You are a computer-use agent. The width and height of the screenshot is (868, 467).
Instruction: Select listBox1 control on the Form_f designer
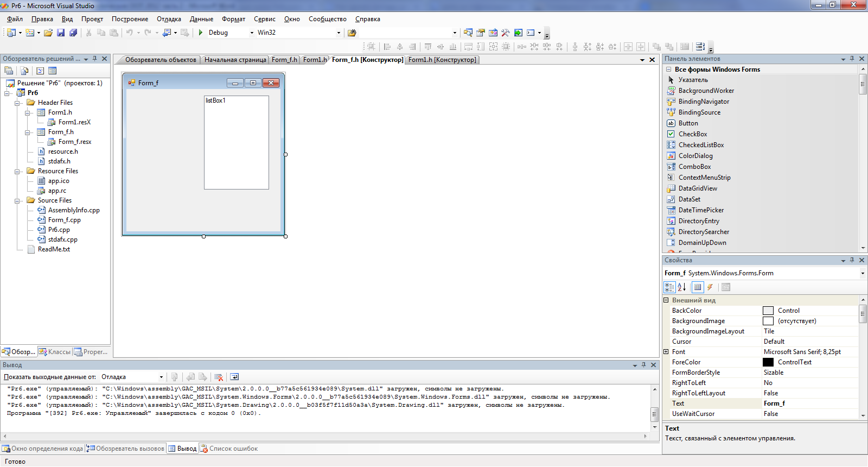click(237, 143)
